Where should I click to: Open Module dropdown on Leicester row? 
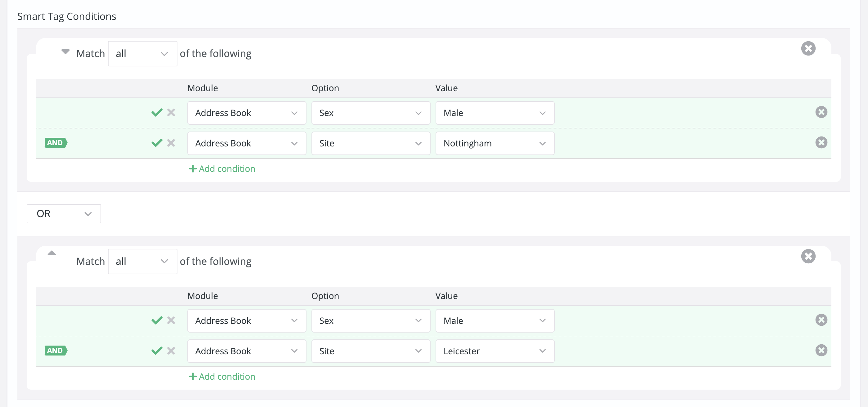pyautogui.click(x=247, y=351)
